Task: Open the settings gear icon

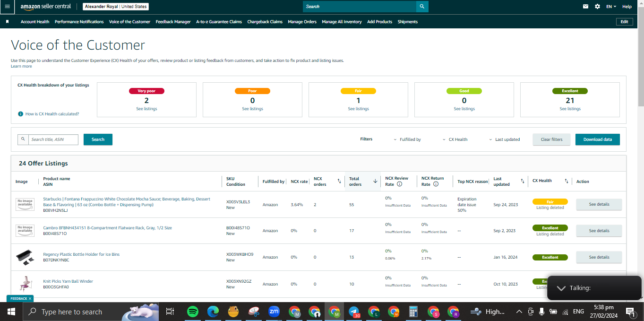Action: 597,7
